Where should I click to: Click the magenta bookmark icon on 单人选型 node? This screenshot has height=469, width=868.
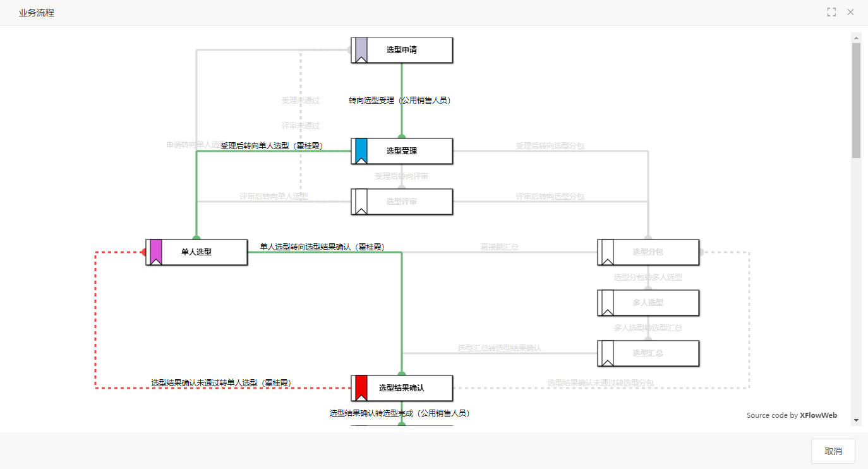(156, 252)
